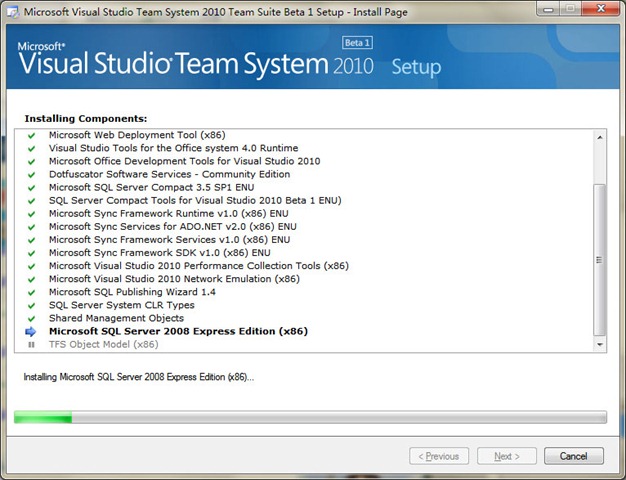Close the setup window

(x=601, y=8)
